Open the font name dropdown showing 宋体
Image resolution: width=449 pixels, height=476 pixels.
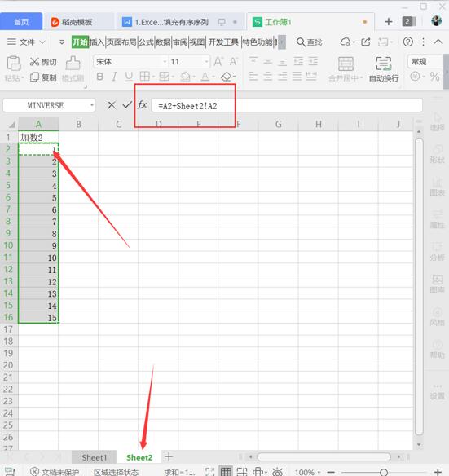point(131,62)
